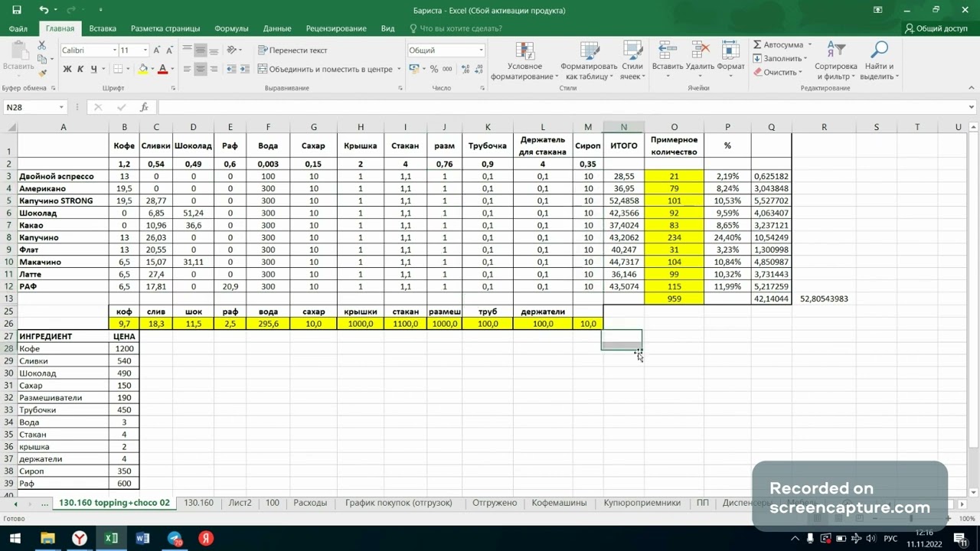Open the Windows Start menu
980x551 pixels.
coord(15,539)
